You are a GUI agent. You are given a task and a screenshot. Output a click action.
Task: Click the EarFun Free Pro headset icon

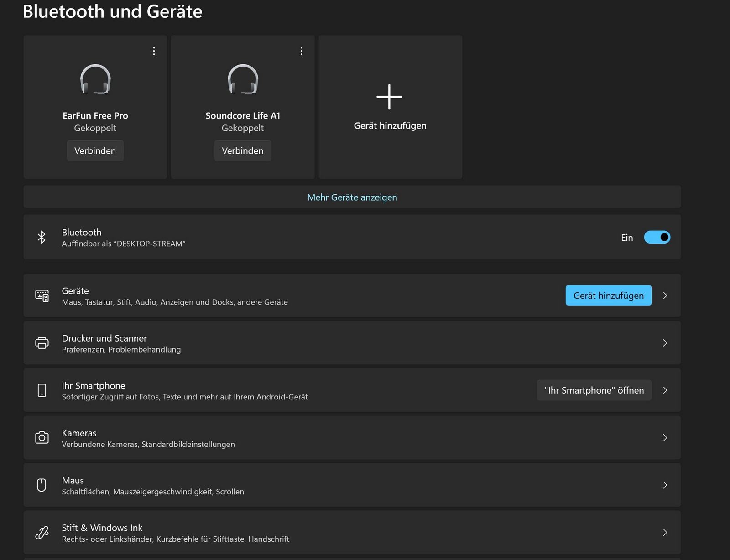point(95,79)
